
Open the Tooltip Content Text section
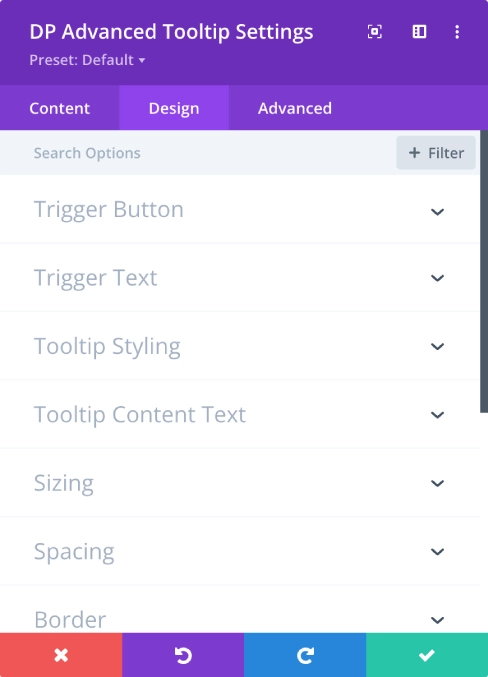click(240, 414)
